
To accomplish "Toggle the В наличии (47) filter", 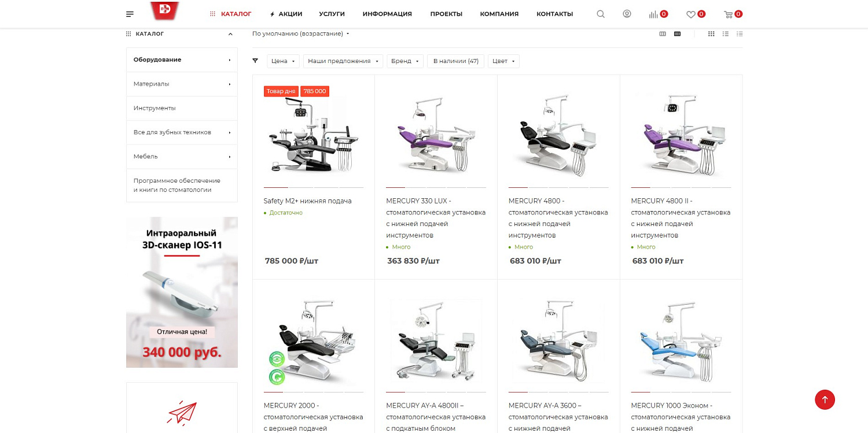I will 455,61.
